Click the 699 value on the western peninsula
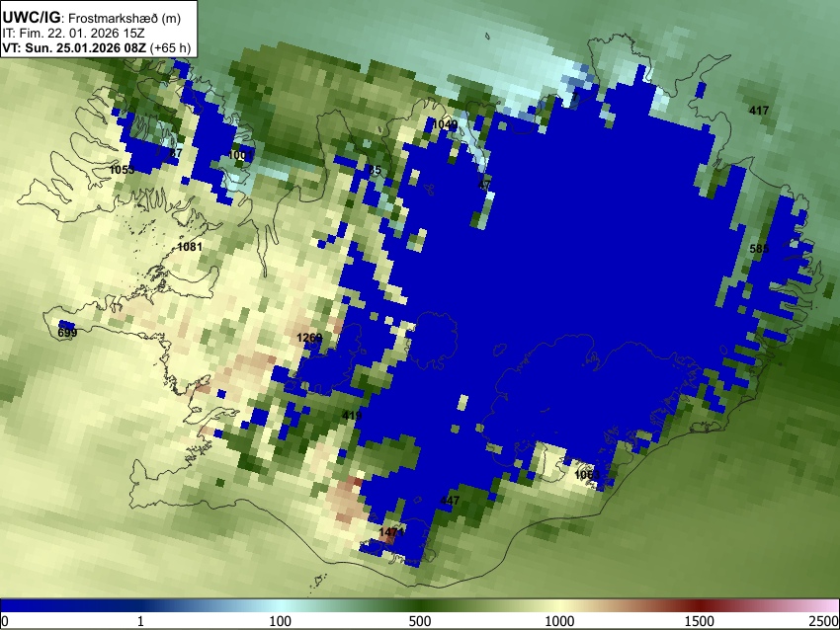840x630 pixels. [67, 333]
